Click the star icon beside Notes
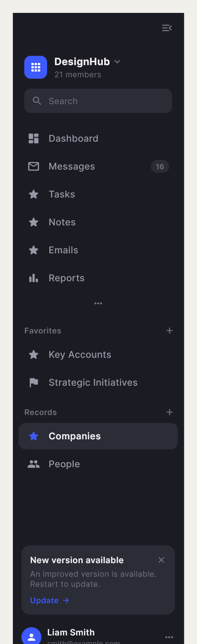The height and width of the screenshot is (644, 197). coord(34,222)
